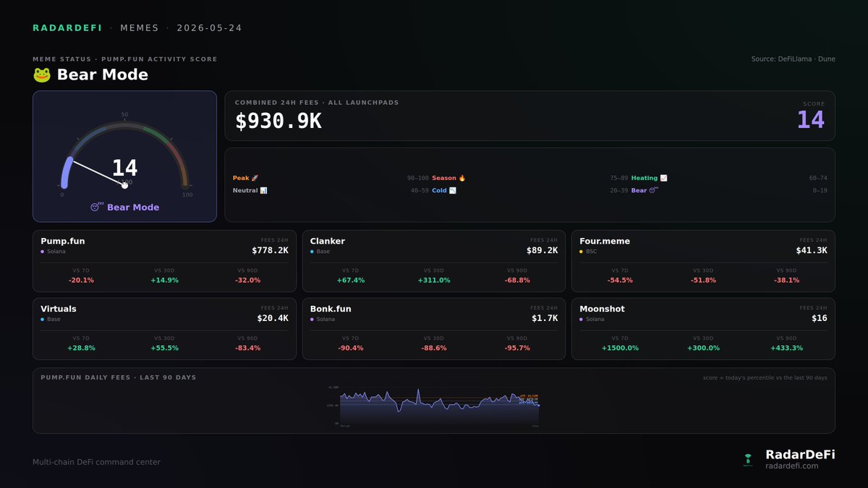Click the frog emoji beside the Bear Mode title
868x488 pixels.
[41, 74]
